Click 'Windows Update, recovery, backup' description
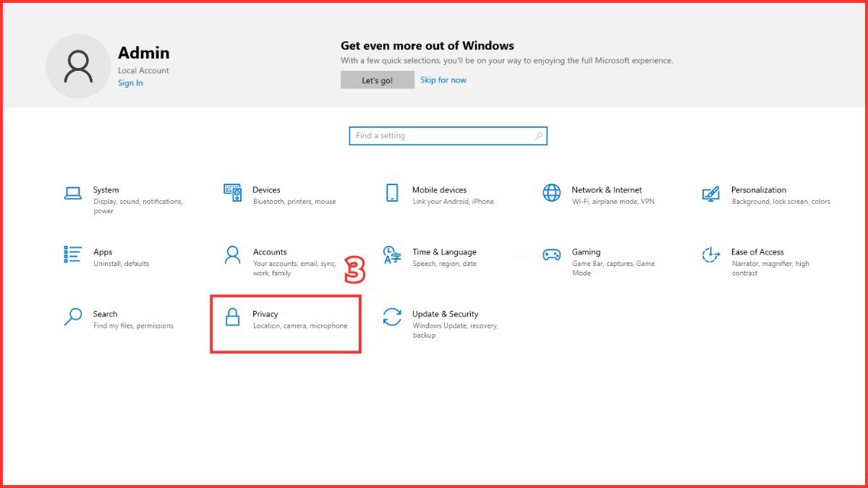Screen dimensions: 868x488 (455, 330)
